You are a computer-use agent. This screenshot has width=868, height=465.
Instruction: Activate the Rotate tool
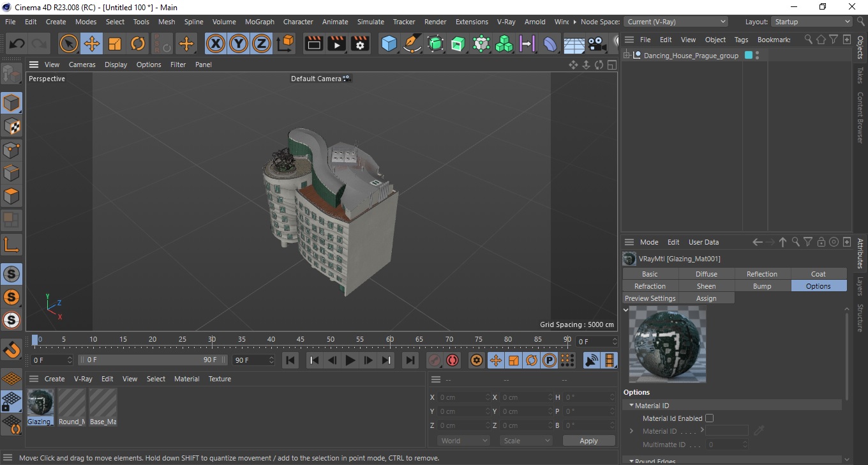click(138, 44)
